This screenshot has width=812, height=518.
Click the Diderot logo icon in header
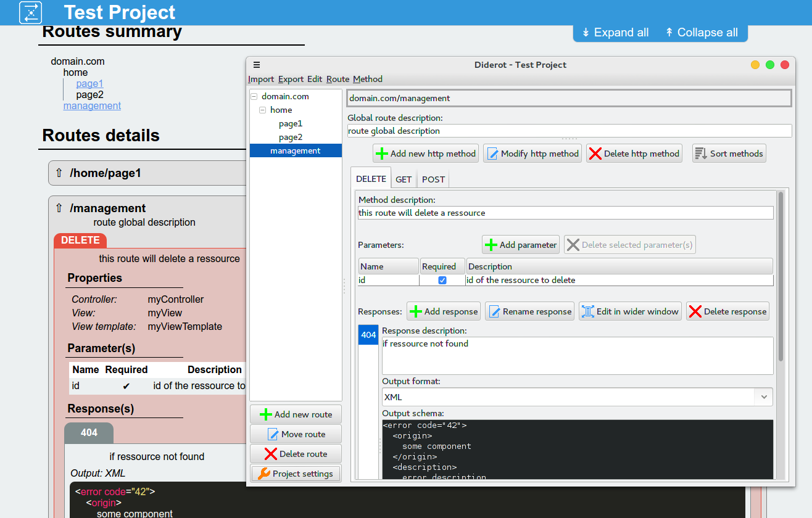point(30,12)
